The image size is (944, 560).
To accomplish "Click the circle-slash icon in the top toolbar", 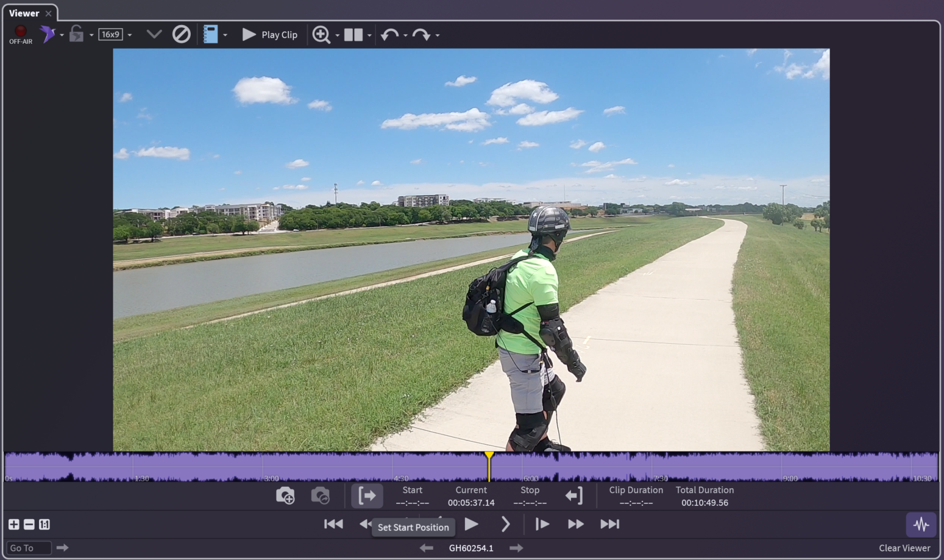I will [181, 35].
